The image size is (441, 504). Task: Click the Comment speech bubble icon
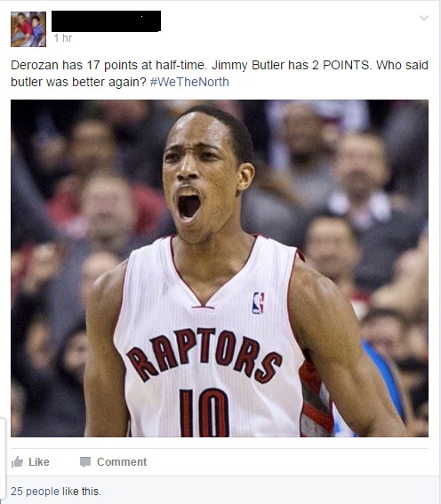point(85,462)
